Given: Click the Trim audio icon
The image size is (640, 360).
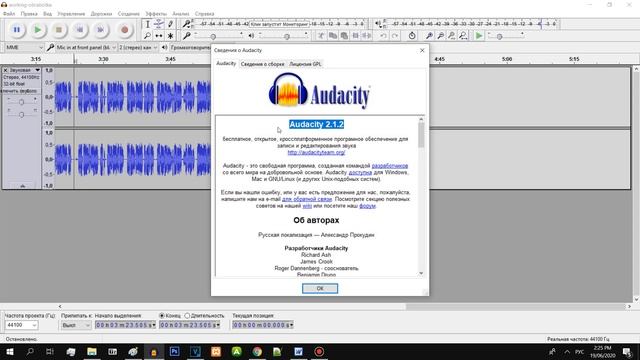Looking at the screenshot, I should (356, 36).
